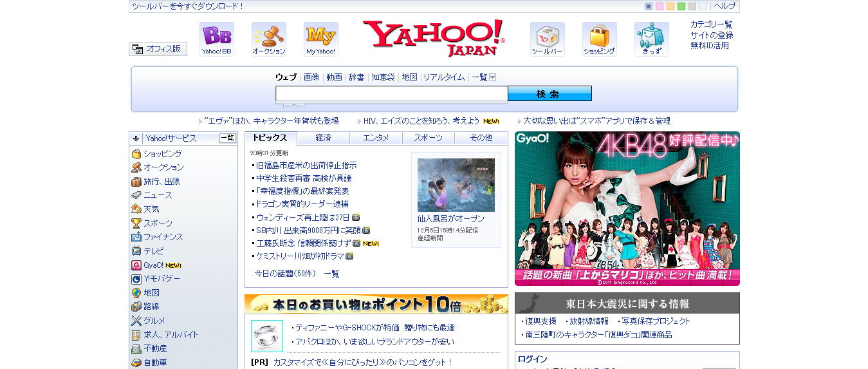Screen dimensions: 868x369
Task: Click the weather icon beside 天気
Action: click(136, 209)
